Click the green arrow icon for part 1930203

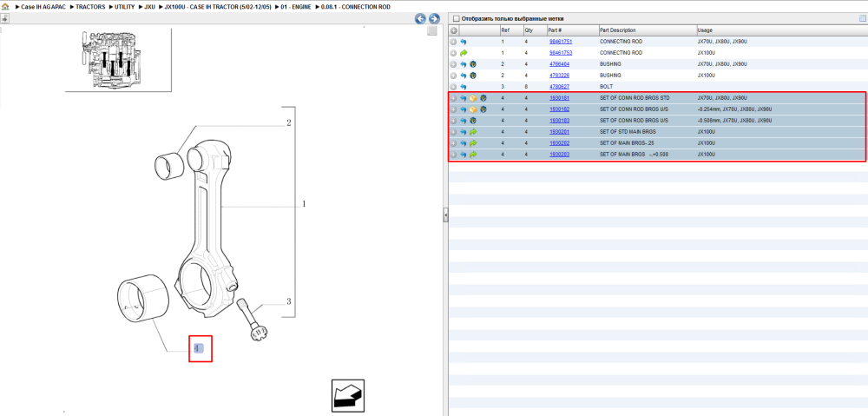pos(473,155)
